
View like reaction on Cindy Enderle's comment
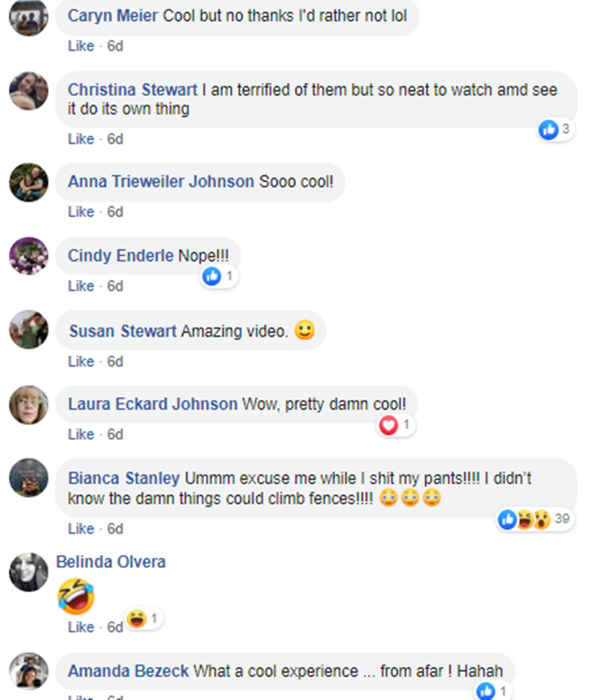(x=218, y=276)
